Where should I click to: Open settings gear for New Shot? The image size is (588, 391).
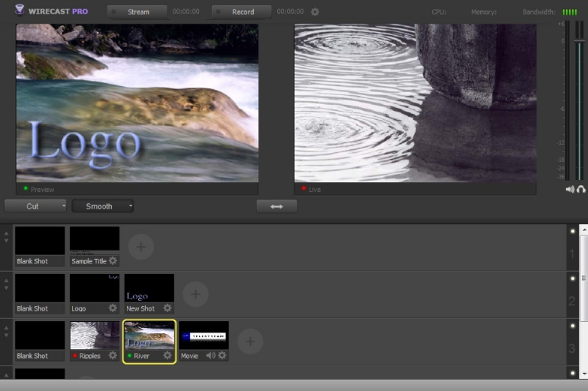(168, 308)
